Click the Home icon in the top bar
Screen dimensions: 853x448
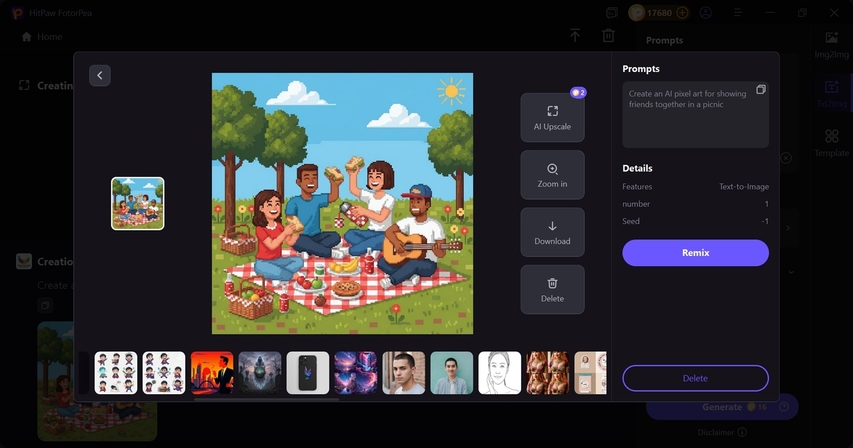[x=26, y=36]
